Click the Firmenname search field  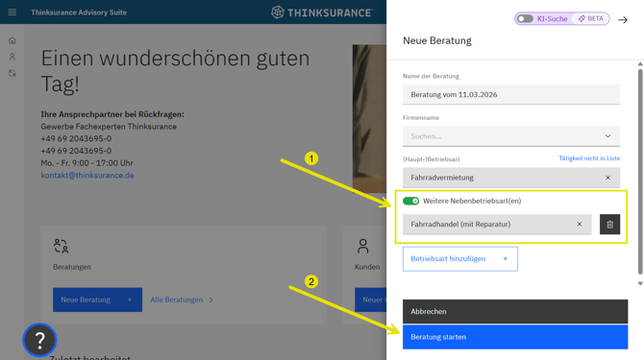pos(511,136)
